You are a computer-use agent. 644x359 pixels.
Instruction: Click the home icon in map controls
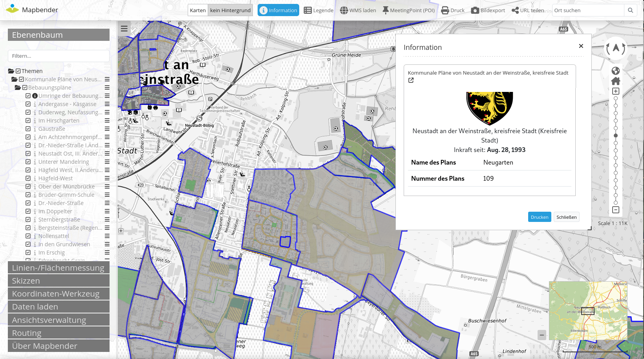point(616,81)
